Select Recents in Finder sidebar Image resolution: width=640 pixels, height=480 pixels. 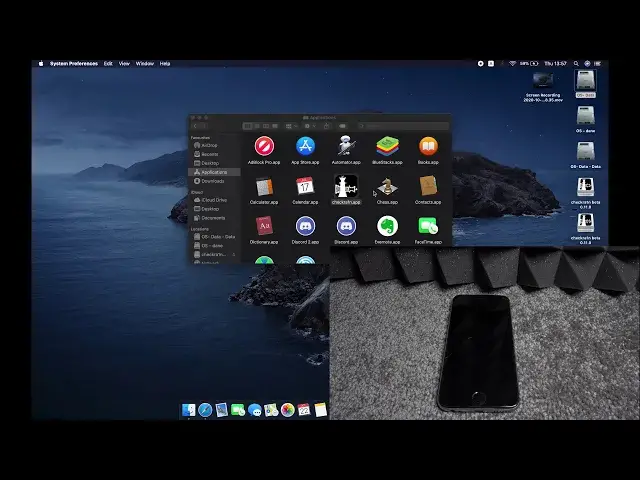pyautogui.click(x=214, y=154)
